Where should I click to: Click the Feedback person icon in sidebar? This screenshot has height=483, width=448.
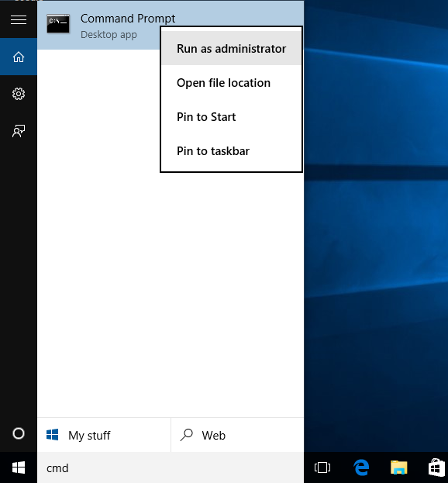pos(19,131)
